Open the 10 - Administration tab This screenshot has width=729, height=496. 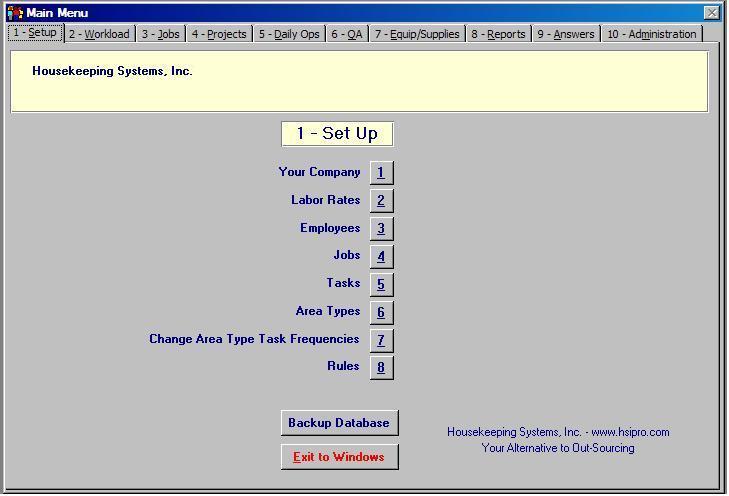(652, 34)
